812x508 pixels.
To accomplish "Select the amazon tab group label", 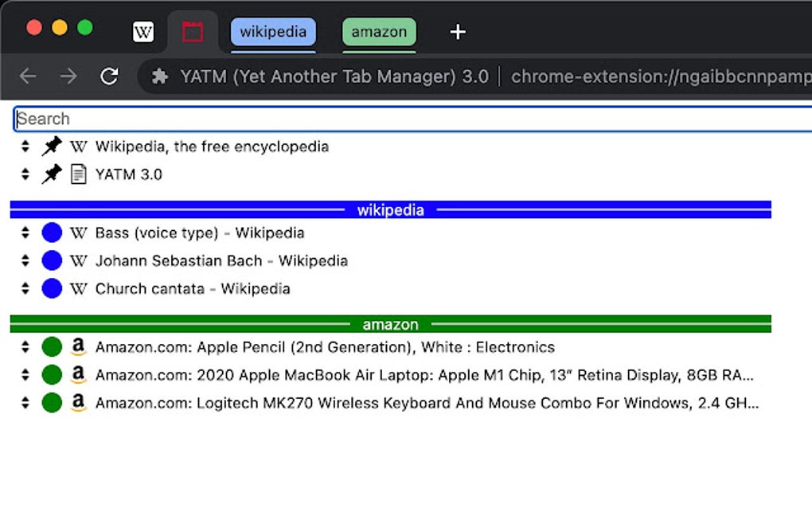I will tap(379, 32).
